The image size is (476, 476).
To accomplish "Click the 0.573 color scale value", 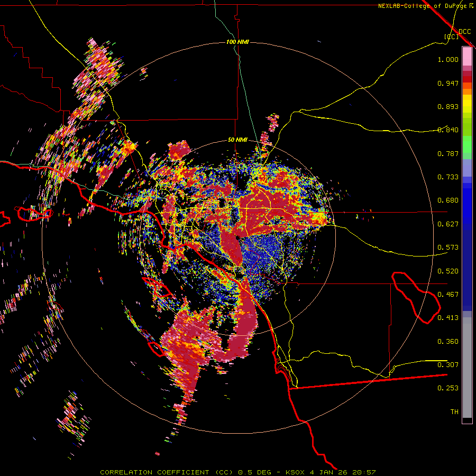I will [x=448, y=248].
